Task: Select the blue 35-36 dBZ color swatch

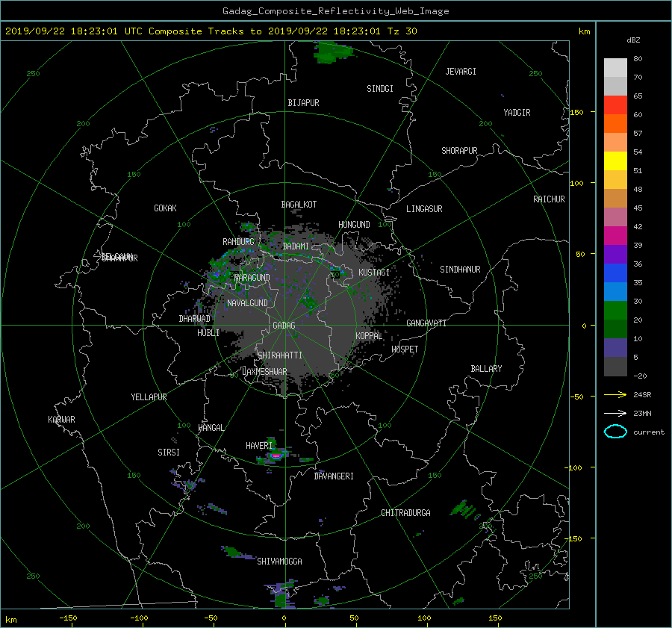Action: pos(615,273)
